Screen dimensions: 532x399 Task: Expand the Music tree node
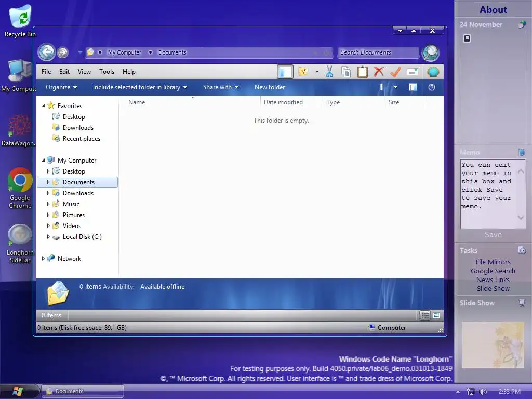point(48,204)
